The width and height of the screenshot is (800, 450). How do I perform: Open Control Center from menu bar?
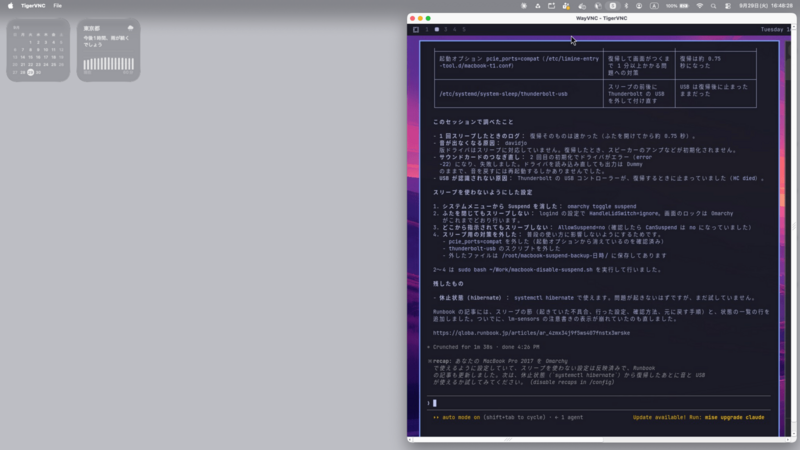(x=728, y=6)
